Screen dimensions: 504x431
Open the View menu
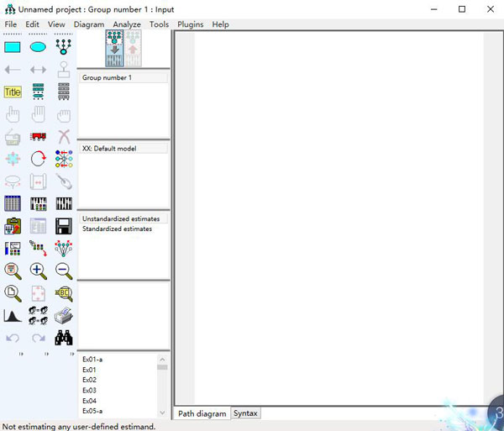pos(56,24)
